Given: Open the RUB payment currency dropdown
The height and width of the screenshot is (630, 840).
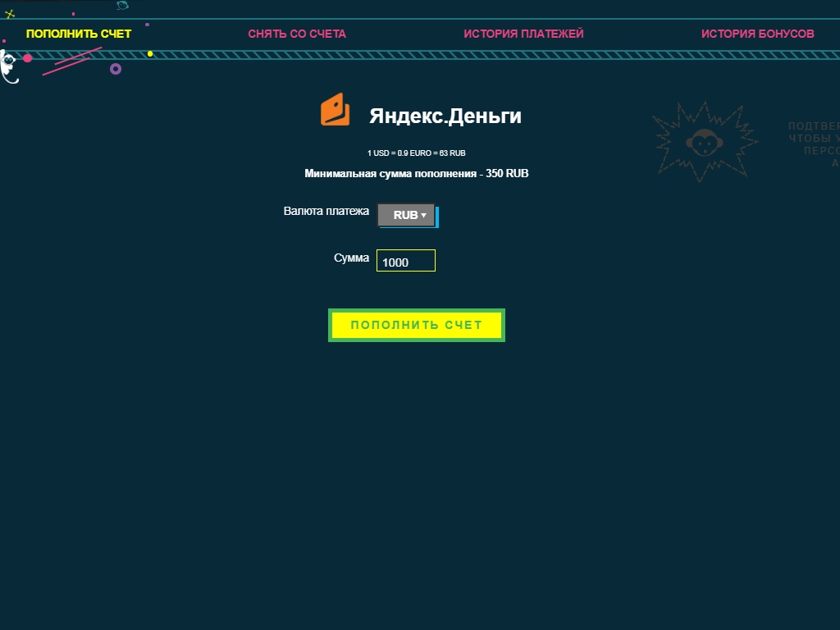Looking at the screenshot, I should click(406, 215).
